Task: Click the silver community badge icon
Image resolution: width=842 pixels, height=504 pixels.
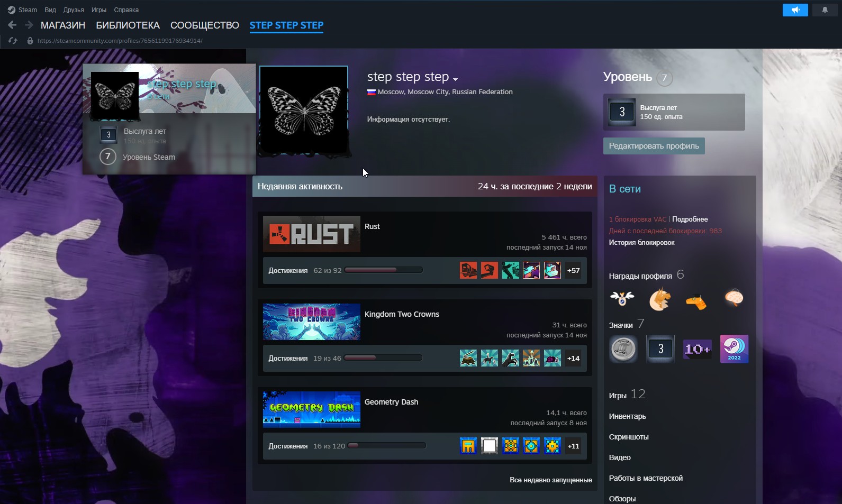Action: pos(623,349)
